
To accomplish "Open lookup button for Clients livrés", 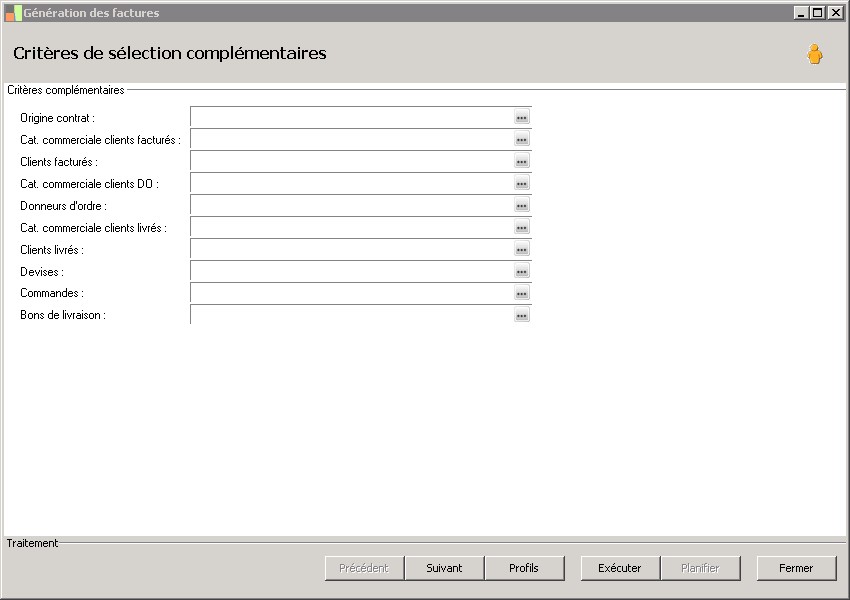I will pos(521,249).
